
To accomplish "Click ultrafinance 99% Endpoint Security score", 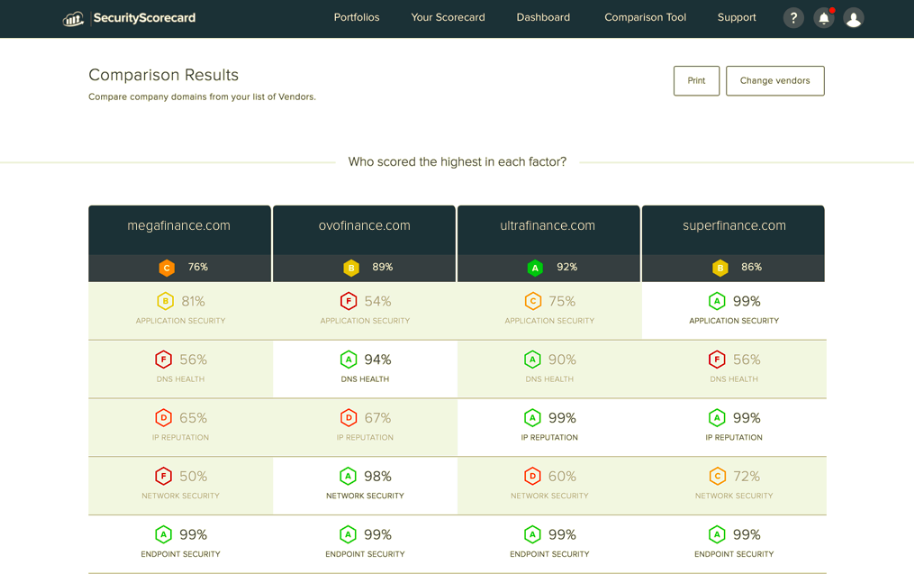I will pyautogui.click(x=562, y=534).
